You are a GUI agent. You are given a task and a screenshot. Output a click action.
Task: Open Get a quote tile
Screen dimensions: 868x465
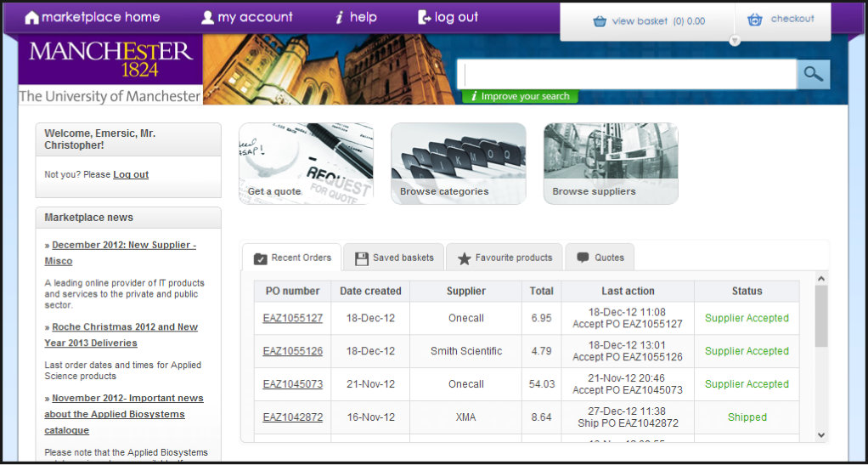[x=306, y=163]
